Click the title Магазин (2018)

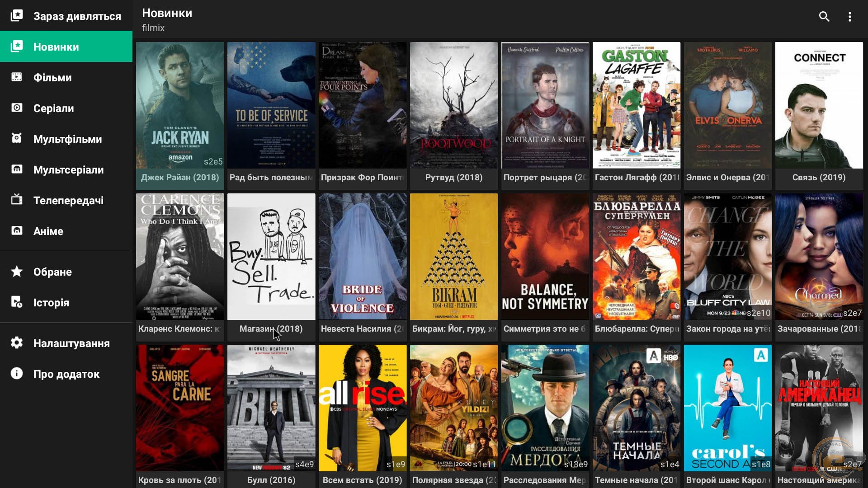271,328
